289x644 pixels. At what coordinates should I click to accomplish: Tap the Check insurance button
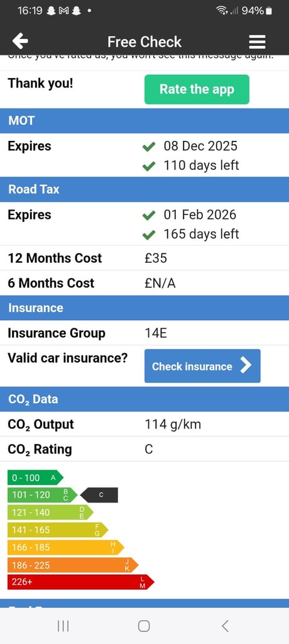point(202,366)
